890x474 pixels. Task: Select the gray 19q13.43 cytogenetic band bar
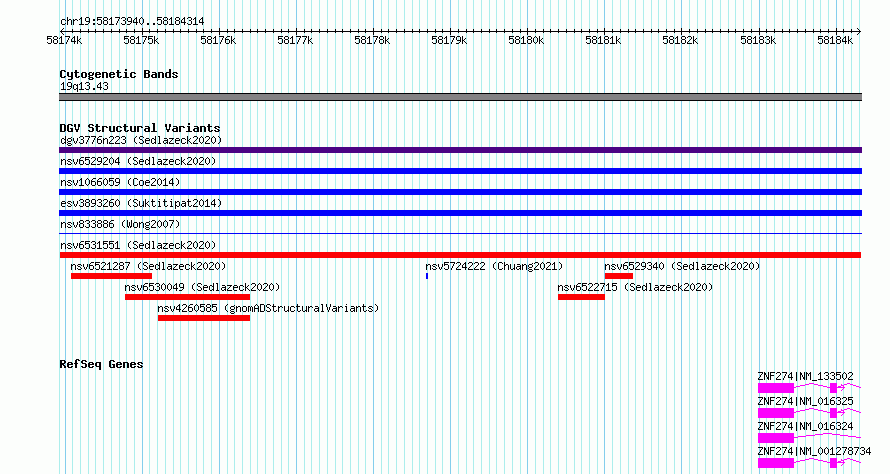tap(460, 97)
